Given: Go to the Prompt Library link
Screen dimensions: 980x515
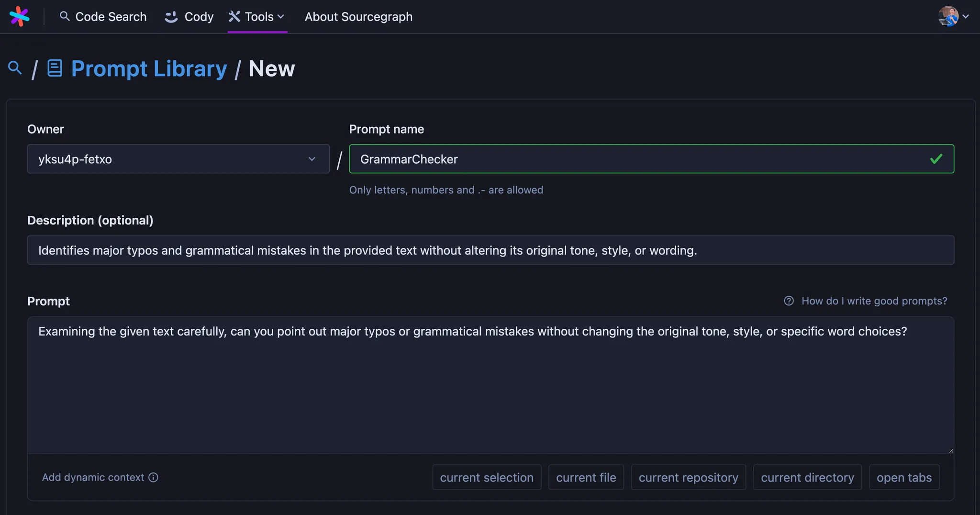Looking at the screenshot, I should 149,68.
